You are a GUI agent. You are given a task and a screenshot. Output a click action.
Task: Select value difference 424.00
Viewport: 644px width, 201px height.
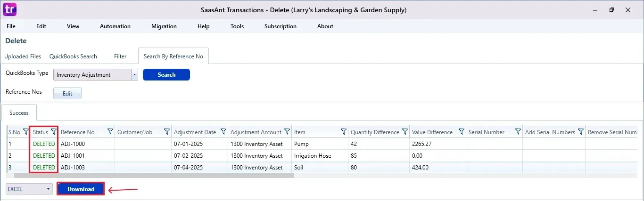pyautogui.click(x=438, y=168)
